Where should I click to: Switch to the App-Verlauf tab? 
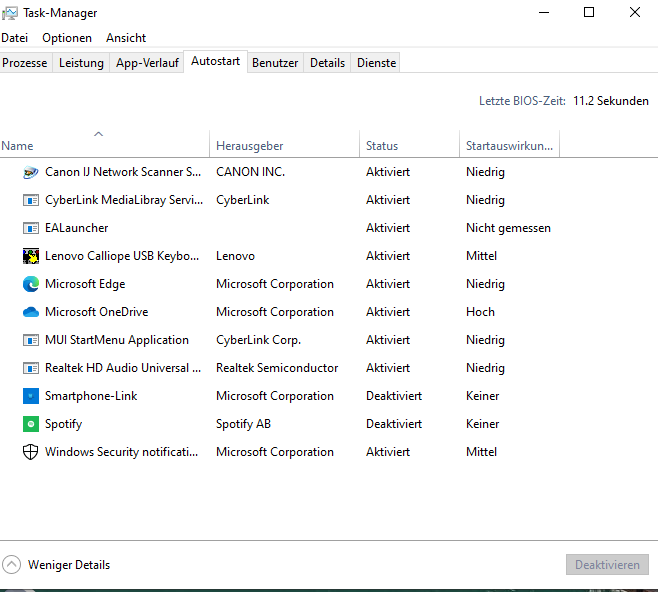(x=147, y=63)
